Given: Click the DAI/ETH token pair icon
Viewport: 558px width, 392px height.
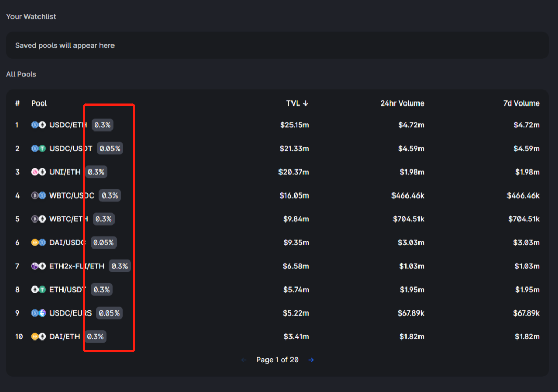Looking at the screenshot, I should click(39, 336).
